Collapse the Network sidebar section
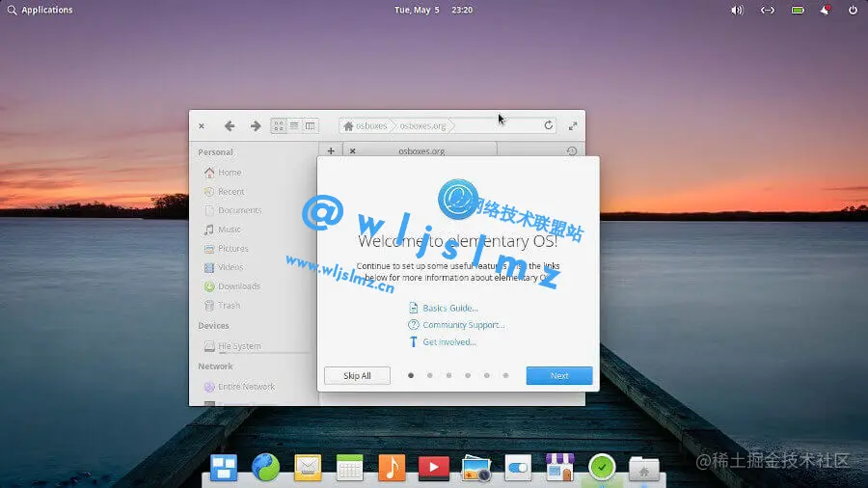The width and height of the screenshot is (868, 488). pos(215,366)
